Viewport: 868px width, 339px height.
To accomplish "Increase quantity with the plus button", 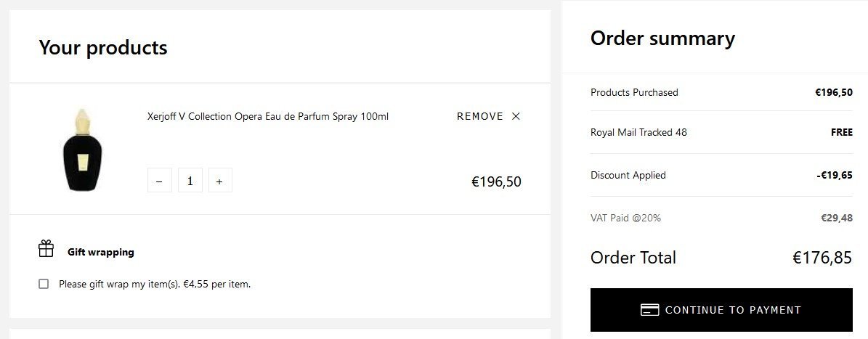I will tap(219, 181).
